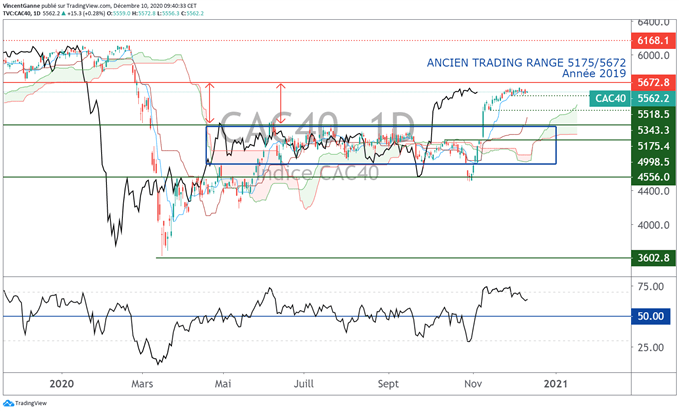Click the Juill date axis label
Screen dimensions: 679x411
[304, 384]
